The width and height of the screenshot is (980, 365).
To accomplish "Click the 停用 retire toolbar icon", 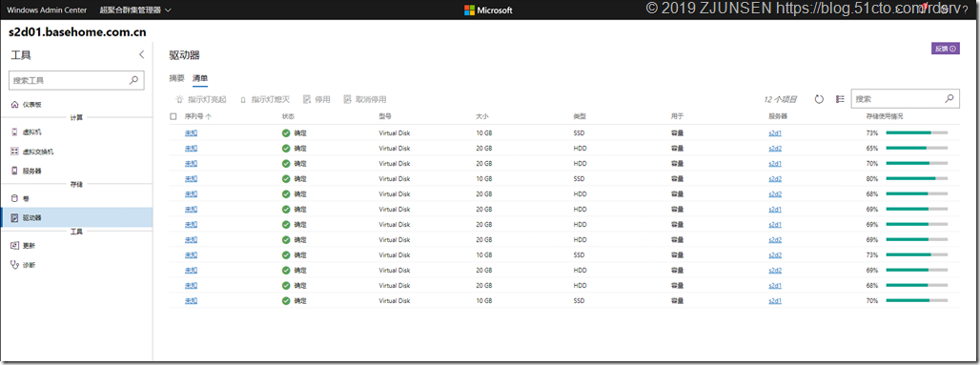I will click(x=307, y=99).
